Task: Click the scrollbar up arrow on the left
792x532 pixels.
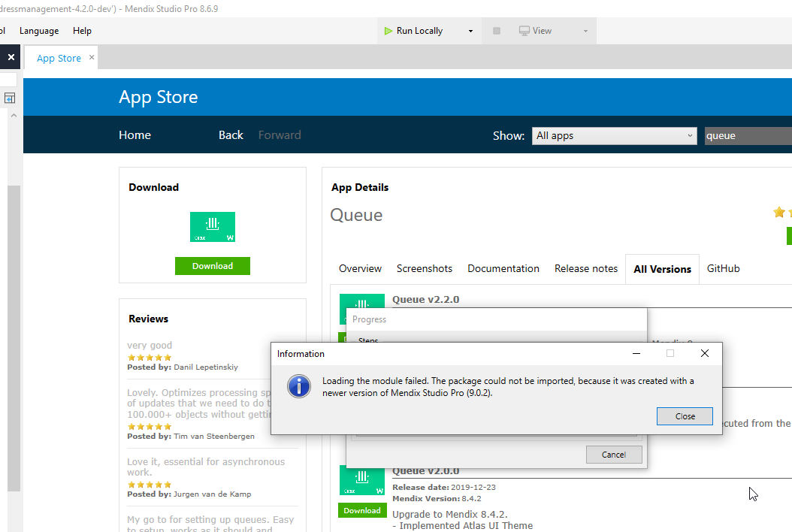Action: click(x=13, y=114)
